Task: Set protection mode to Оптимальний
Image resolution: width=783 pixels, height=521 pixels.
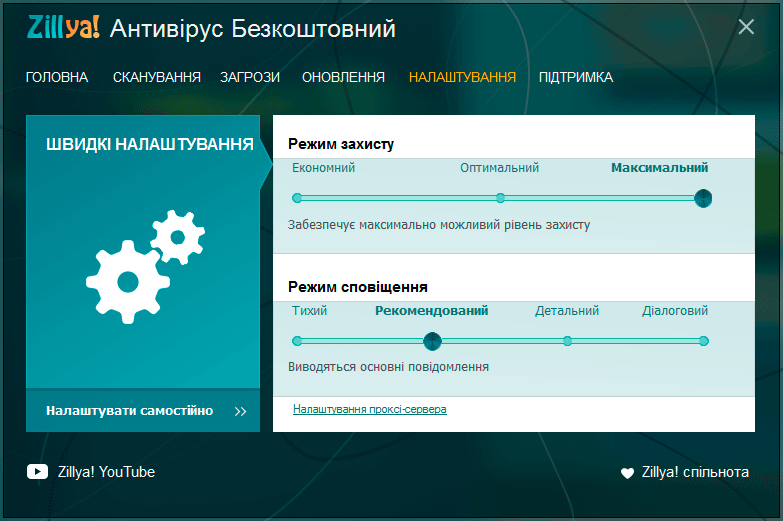Action: (x=500, y=198)
